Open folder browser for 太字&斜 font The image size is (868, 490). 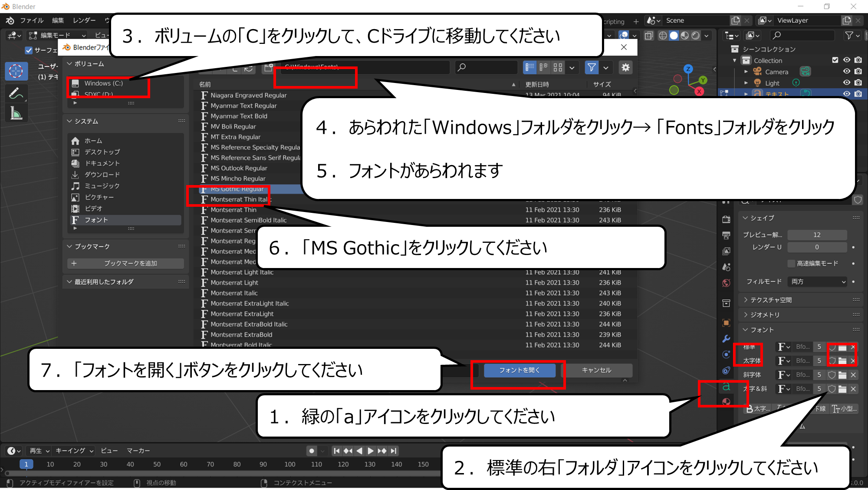point(842,389)
